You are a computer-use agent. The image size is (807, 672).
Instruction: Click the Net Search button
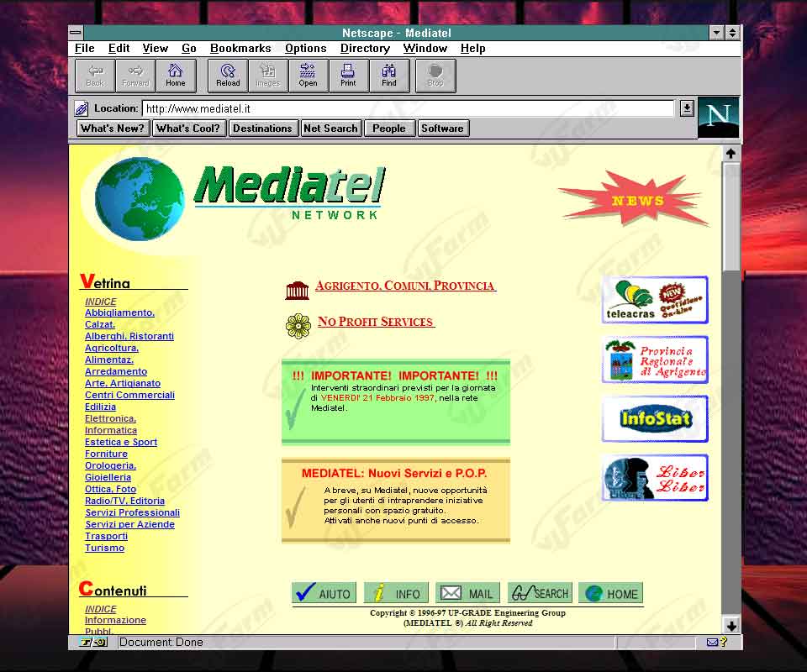click(330, 129)
